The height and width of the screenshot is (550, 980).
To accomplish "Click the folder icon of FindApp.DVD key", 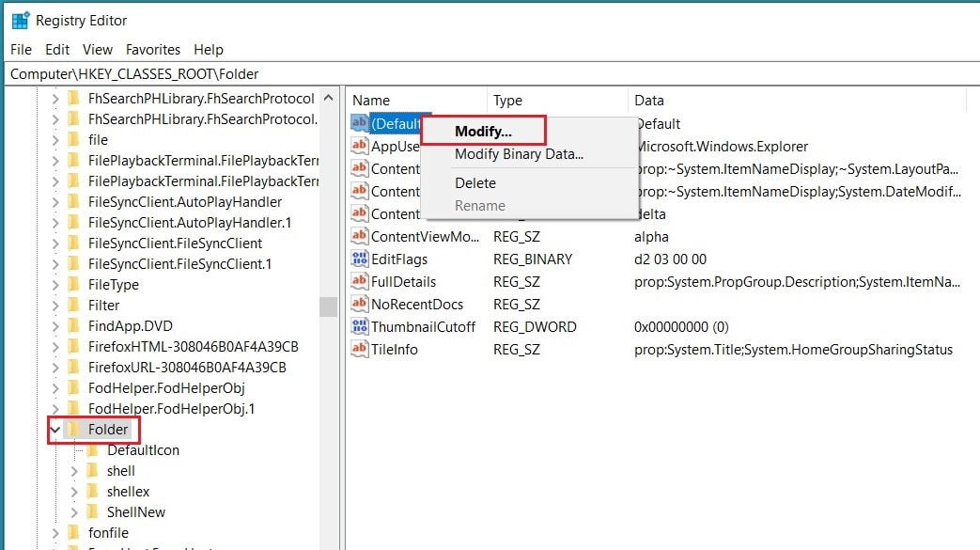I will pos(73,325).
